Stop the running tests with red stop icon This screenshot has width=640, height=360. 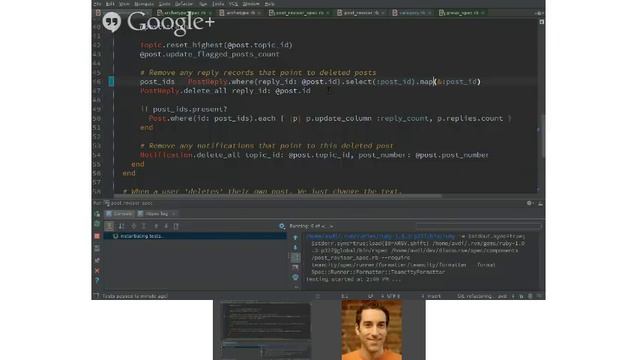[x=97, y=236]
